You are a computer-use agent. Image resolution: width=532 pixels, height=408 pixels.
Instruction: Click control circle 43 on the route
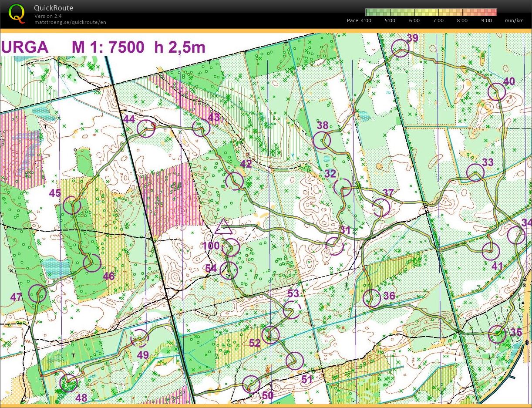[x=201, y=128]
